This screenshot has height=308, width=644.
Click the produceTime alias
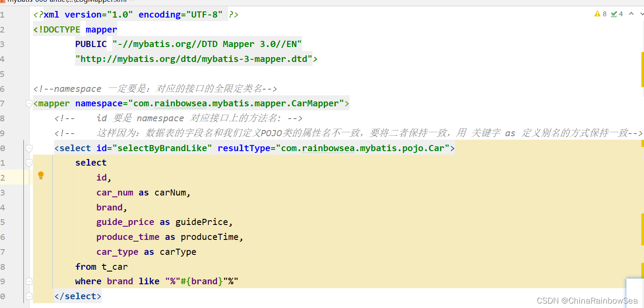[x=210, y=237]
